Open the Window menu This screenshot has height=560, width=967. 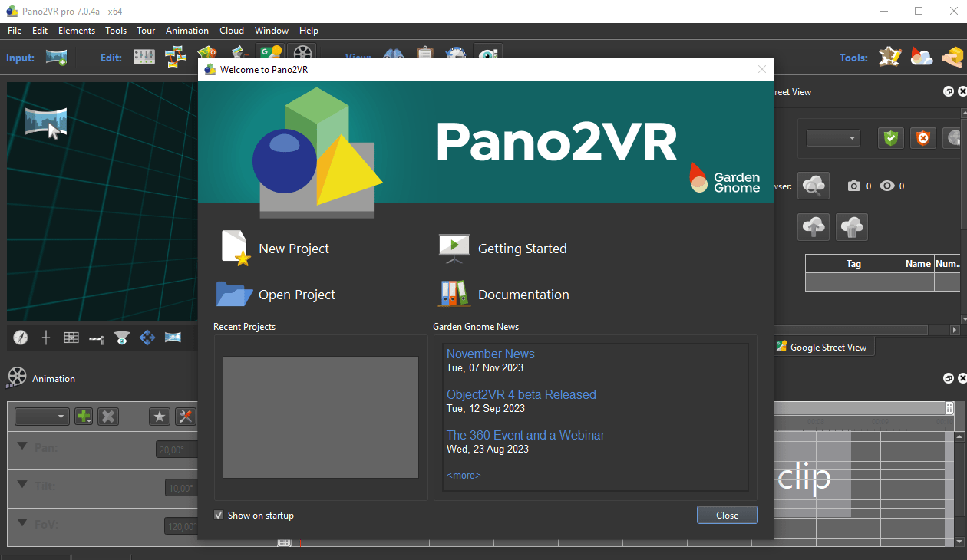(272, 31)
